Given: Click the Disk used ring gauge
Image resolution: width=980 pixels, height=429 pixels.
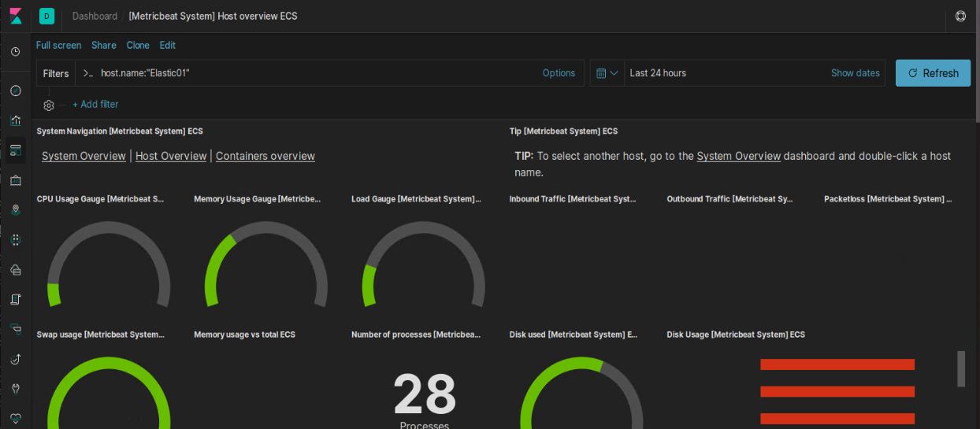Looking at the screenshot, I should pyautogui.click(x=581, y=363).
